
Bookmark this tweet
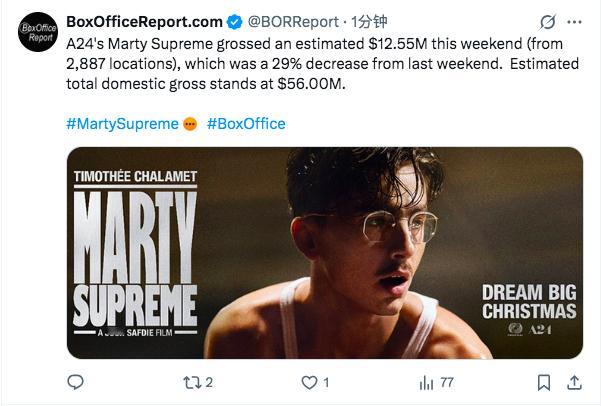pos(543,382)
